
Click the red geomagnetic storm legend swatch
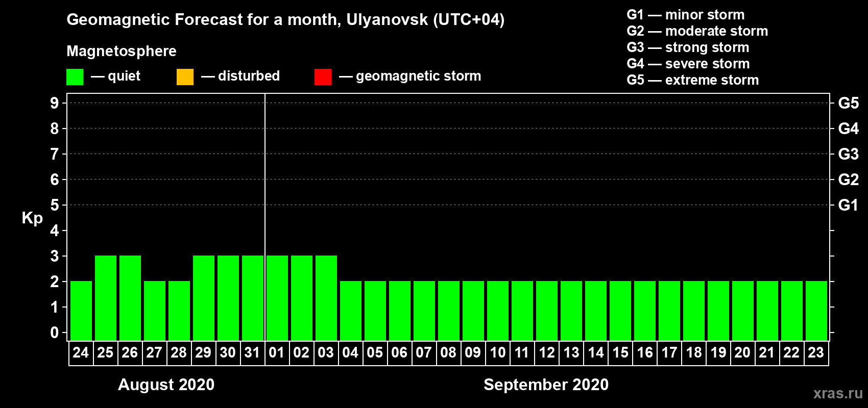point(323,77)
